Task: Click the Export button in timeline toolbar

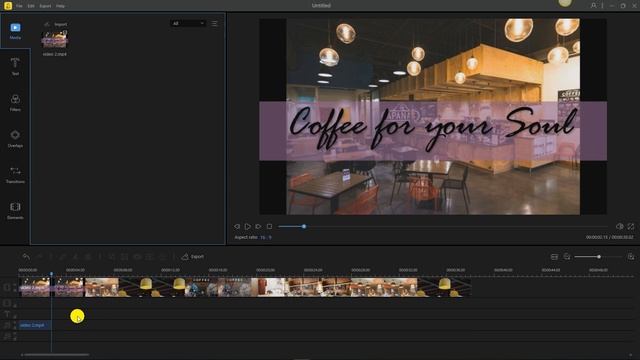Action: (193, 256)
